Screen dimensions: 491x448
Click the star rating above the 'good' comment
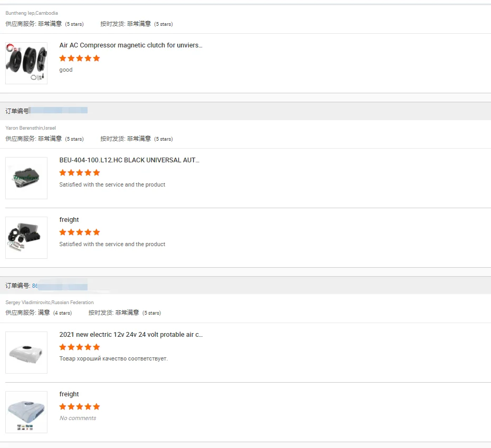[x=80, y=58]
